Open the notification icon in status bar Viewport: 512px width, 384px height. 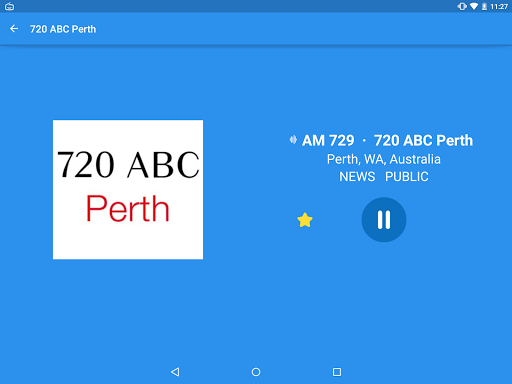pos(9,6)
